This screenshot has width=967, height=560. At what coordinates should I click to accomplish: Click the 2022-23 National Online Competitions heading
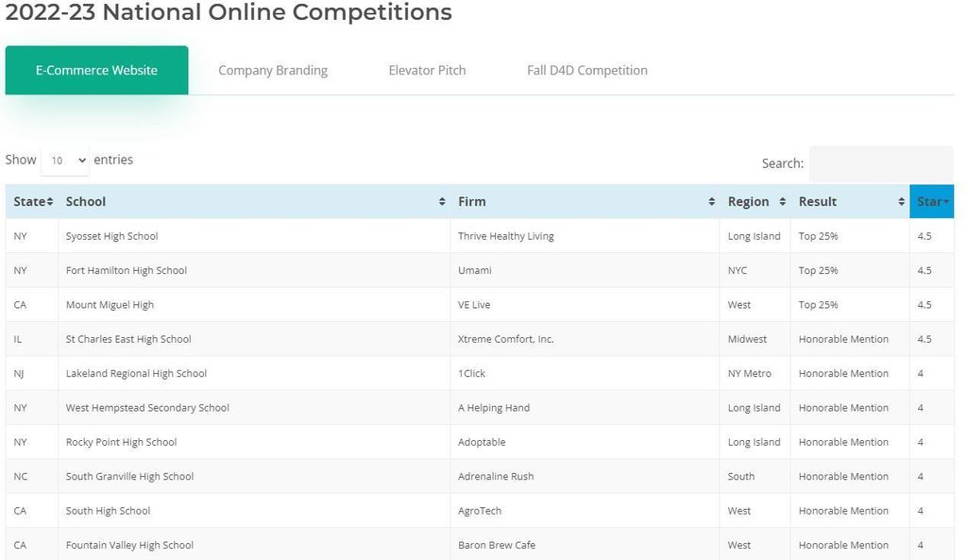click(x=229, y=11)
